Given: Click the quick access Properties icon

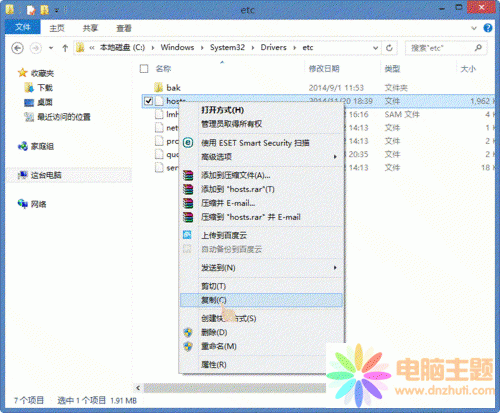Looking at the screenshot, I should 31,10.
